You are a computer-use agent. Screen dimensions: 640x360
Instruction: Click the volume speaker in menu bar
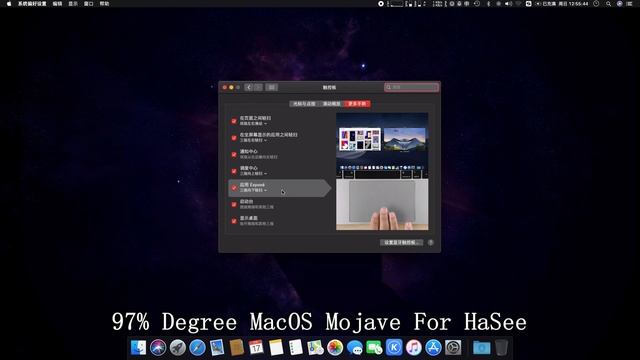tap(508, 4)
